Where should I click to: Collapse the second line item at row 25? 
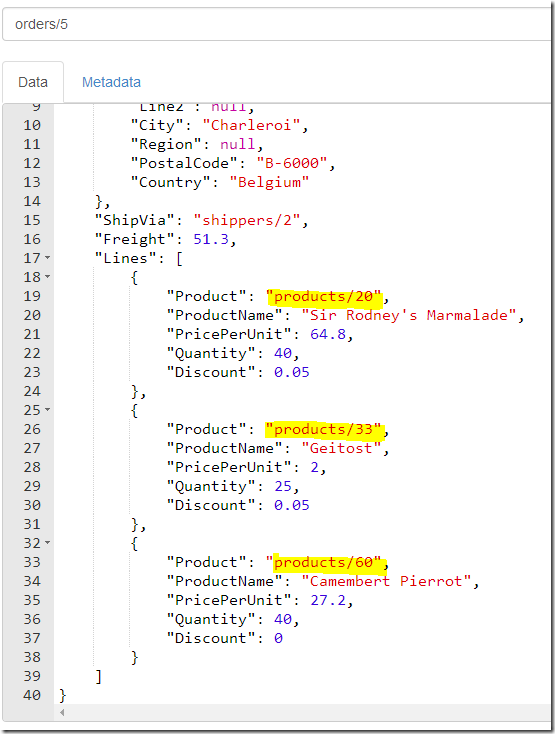pyautogui.click(x=48, y=410)
